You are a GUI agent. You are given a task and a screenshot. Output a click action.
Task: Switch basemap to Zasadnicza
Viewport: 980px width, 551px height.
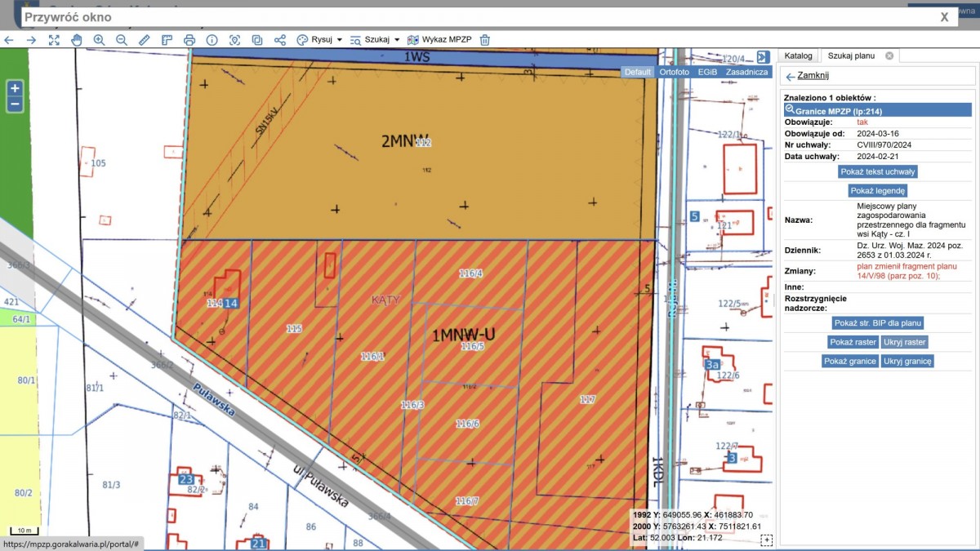click(x=746, y=72)
